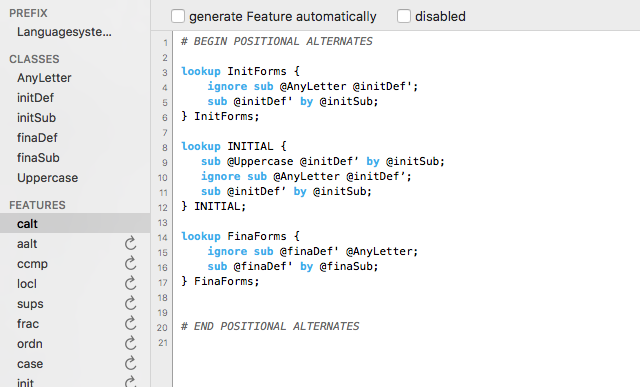Open the AnyLetter class
640x387 pixels.
[x=44, y=78]
